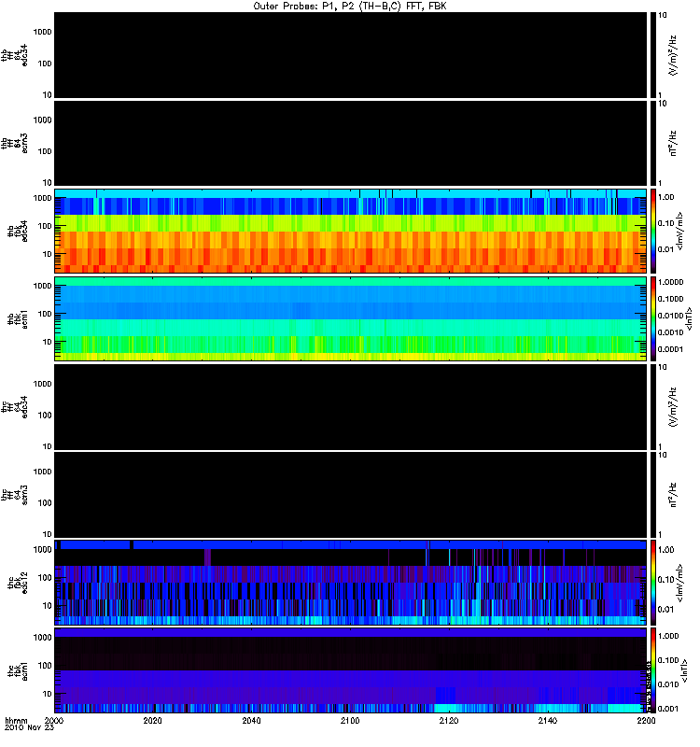Click the 'thb fbk scm1' y-axis title
700x747 pixels.
click(18, 318)
